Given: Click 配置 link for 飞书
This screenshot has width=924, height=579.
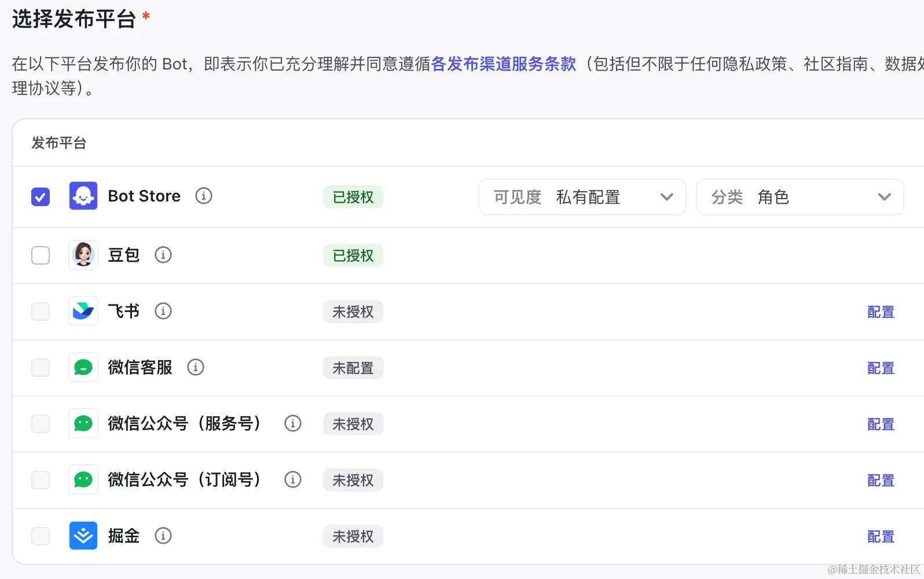Looking at the screenshot, I should tap(881, 312).
